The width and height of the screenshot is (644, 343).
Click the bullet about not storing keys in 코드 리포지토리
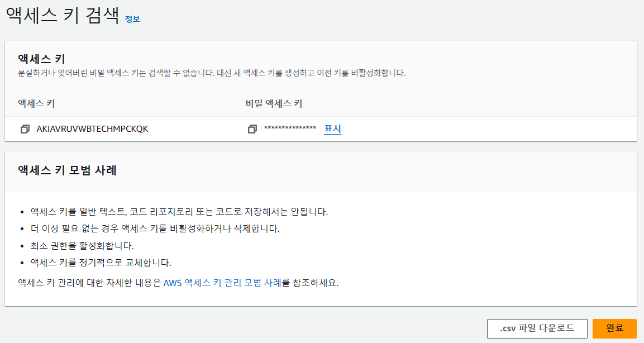179,212
